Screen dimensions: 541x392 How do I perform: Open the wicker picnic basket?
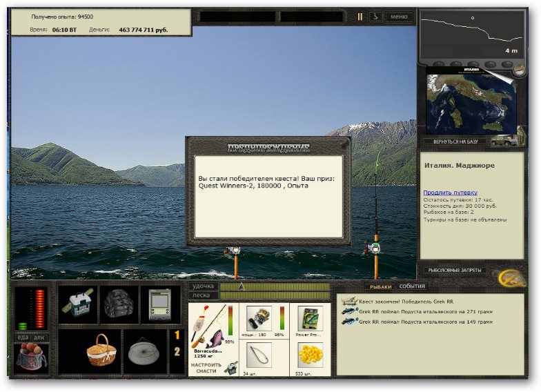pos(101,351)
